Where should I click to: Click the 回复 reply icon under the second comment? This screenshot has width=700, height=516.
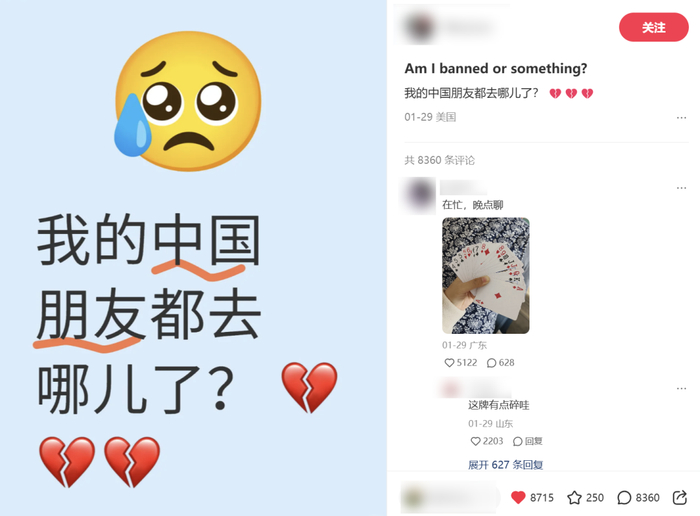pyautogui.click(x=528, y=441)
